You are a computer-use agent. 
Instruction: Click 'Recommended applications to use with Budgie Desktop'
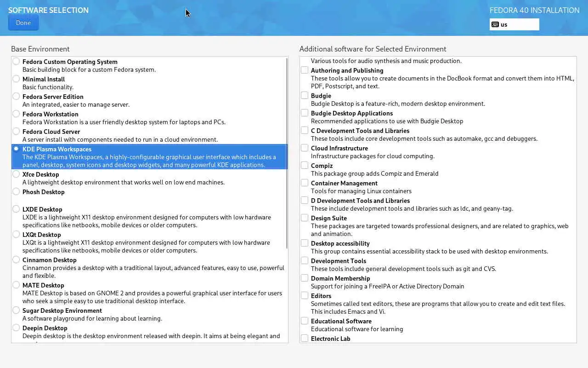pyautogui.click(x=387, y=121)
